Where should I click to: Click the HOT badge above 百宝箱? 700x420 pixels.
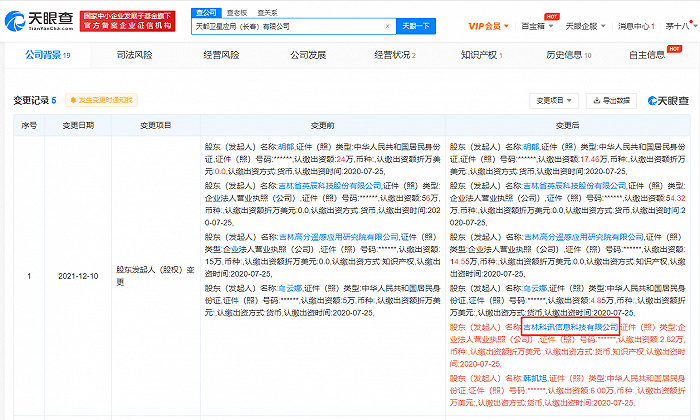pos(552,17)
